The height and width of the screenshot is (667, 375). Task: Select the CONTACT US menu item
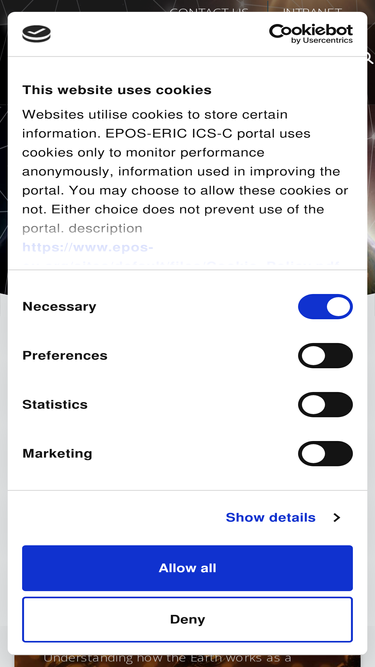(209, 9)
